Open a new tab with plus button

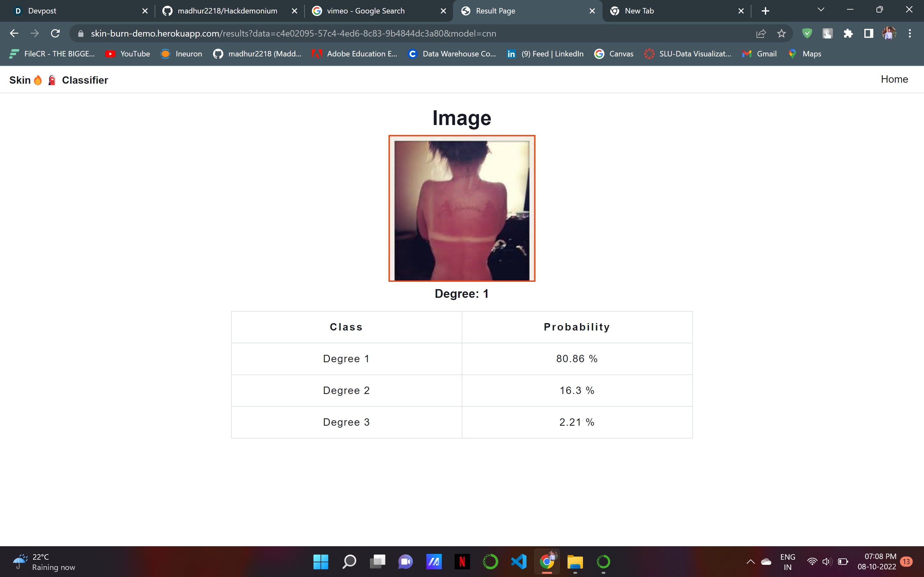(x=765, y=11)
